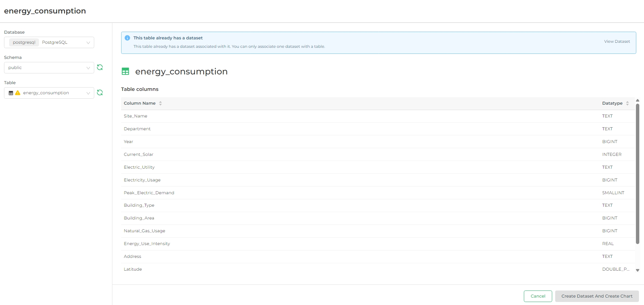Click the REAL datatype of Energy_Use_Intensity

(x=608, y=244)
